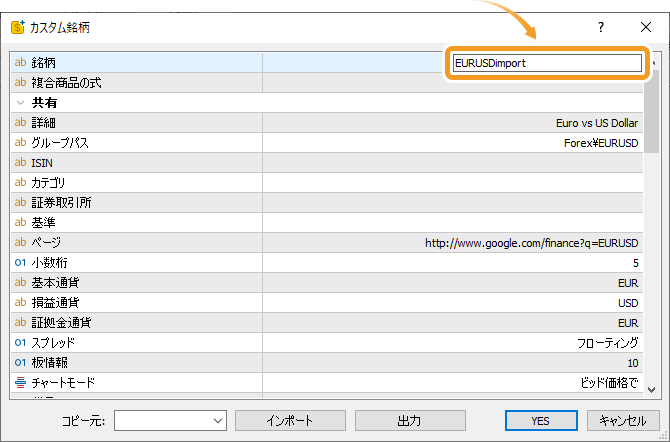Click the vertical scrollbar thumb

(x=651, y=112)
